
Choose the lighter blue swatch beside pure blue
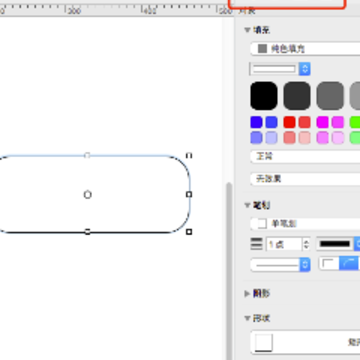[271, 122]
